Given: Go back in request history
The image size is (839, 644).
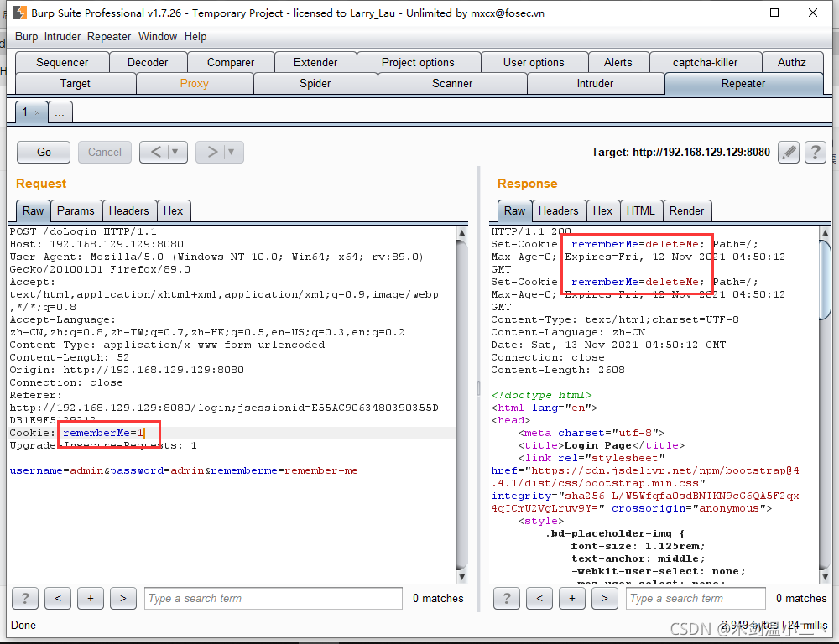Looking at the screenshot, I should 155,153.
